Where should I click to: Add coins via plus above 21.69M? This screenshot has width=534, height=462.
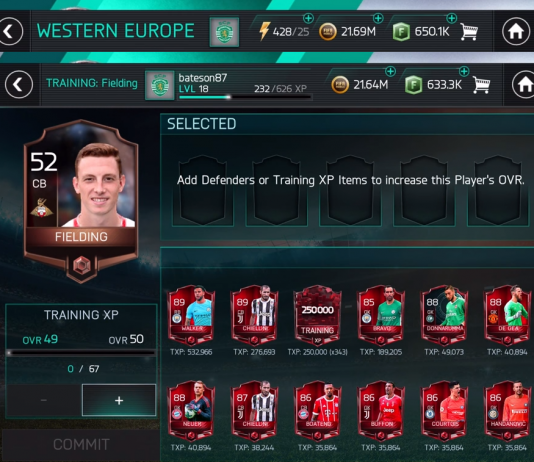378,18
